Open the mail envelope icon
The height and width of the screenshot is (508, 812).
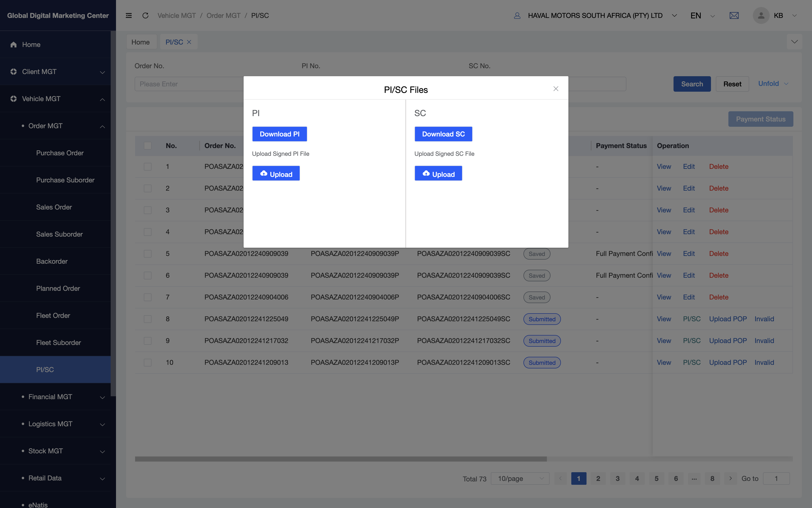click(734, 15)
